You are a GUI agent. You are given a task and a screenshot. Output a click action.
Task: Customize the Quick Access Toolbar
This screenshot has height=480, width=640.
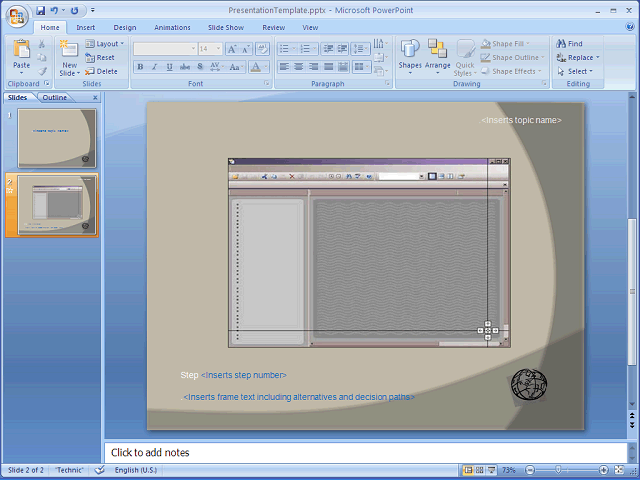pos(93,11)
